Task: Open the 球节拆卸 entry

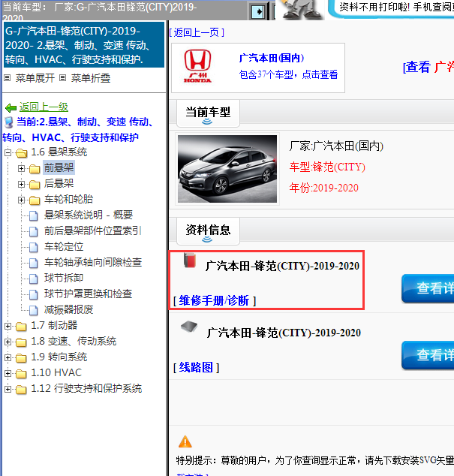Action: [x=64, y=278]
